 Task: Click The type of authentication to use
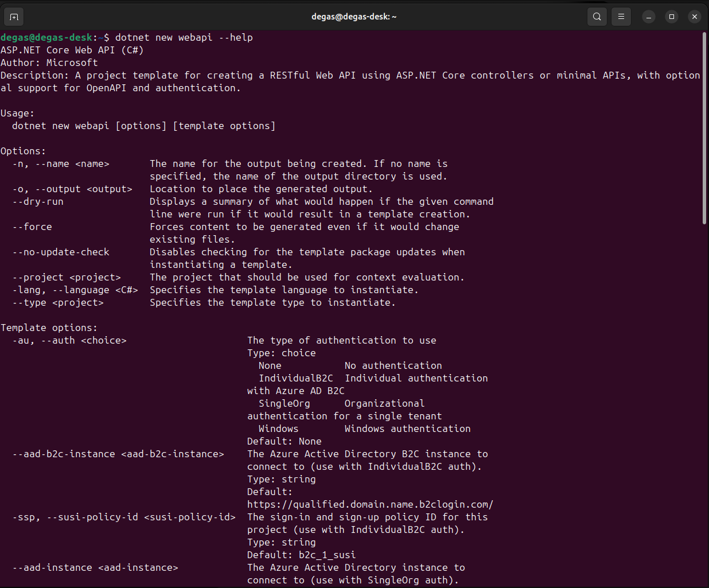342,340
